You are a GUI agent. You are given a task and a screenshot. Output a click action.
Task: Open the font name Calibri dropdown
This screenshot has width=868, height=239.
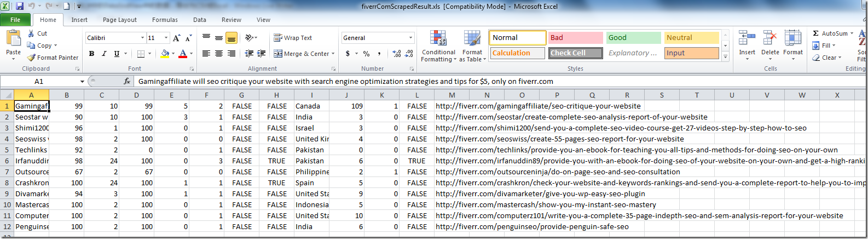pyautogui.click(x=142, y=38)
